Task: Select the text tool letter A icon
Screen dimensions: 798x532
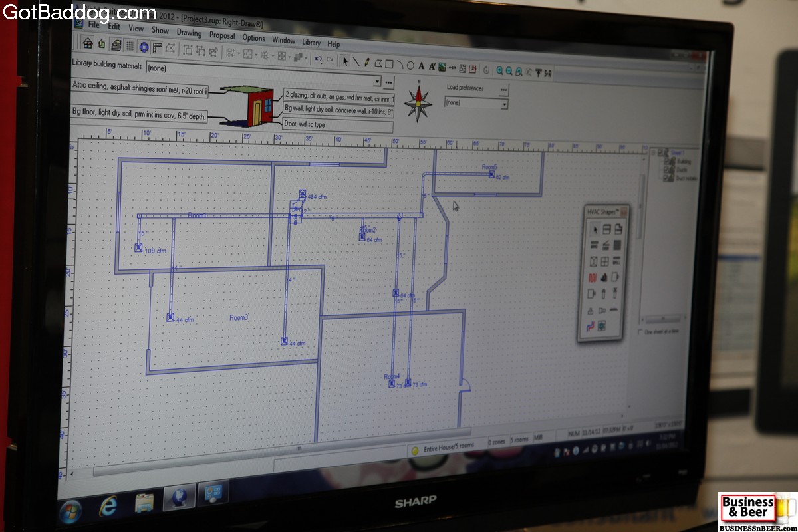Action: [x=422, y=65]
